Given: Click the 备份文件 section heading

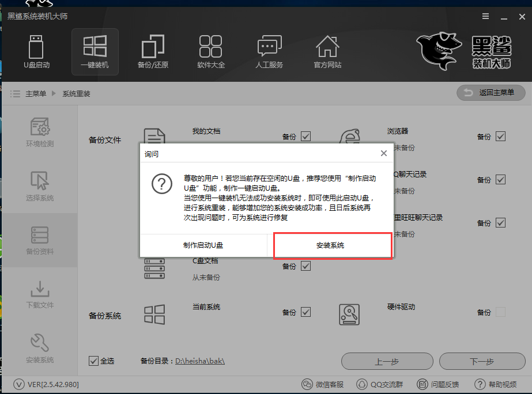Looking at the screenshot, I should tap(105, 140).
